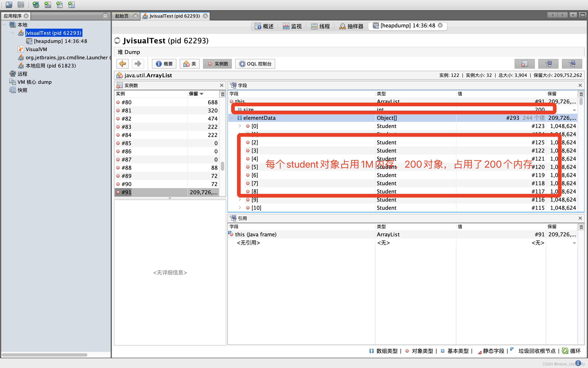Screen dimensions: 588x368
Task: Toggle the fields pane view button
Action: pos(548,64)
